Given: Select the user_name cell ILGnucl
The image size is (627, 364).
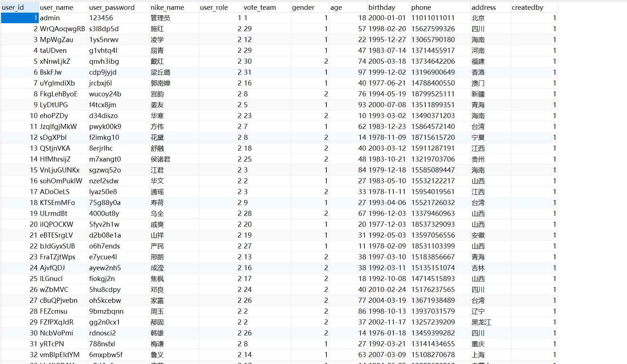Looking at the screenshot, I should pos(63,279).
